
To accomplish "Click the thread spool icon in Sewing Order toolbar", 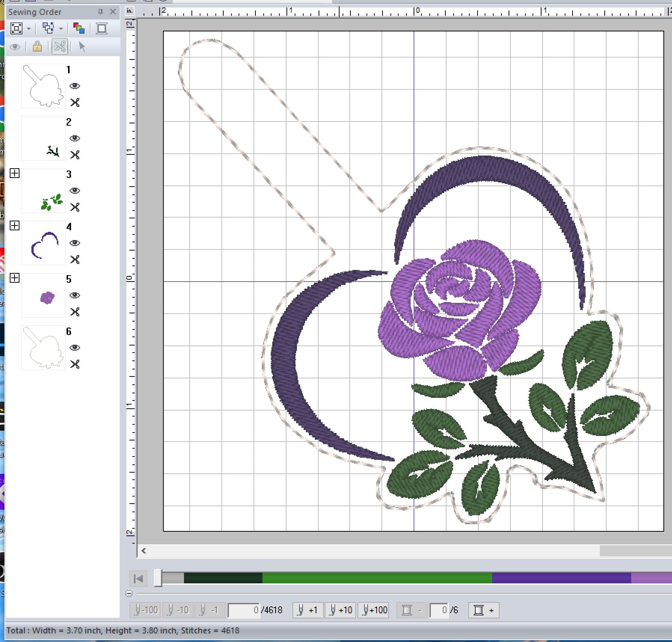I will coord(101,28).
